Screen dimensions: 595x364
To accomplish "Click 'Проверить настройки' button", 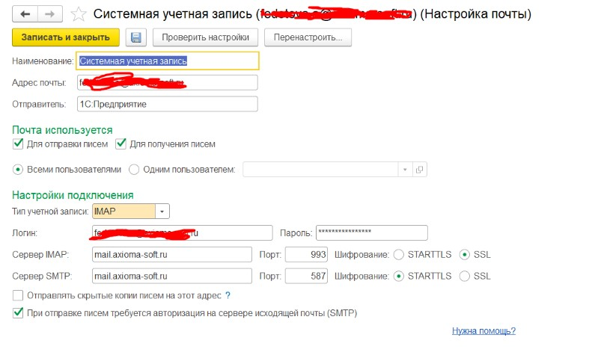I will (x=205, y=37).
